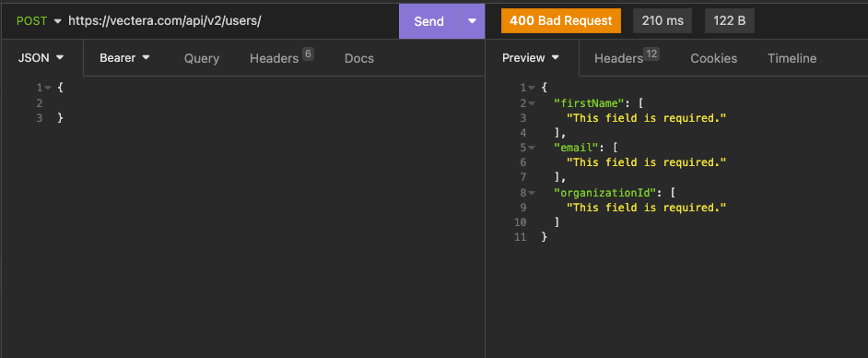Switch to the Cookies tab

pos(713,58)
